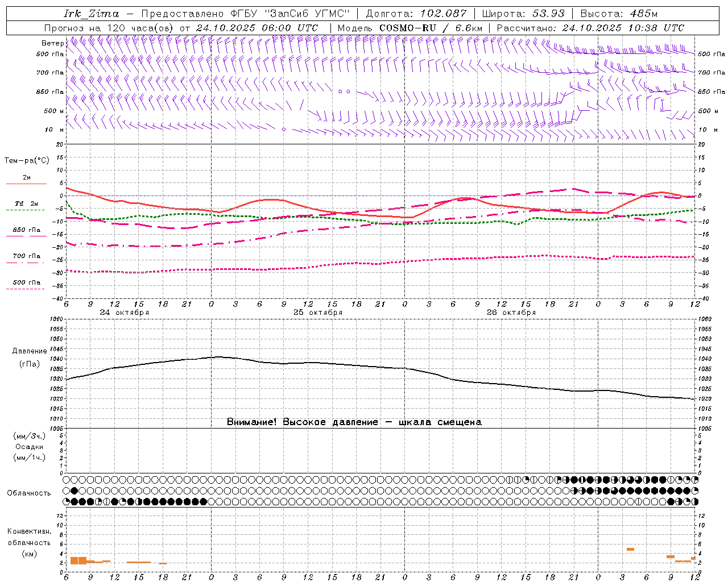Screen dimensions: 728x582
Task: Select the '26 октября' date label
Action: coord(511,313)
